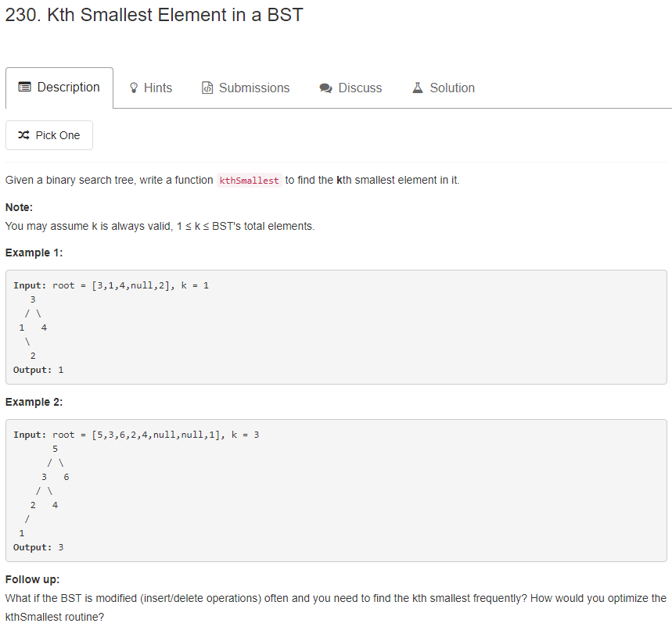The width and height of the screenshot is (672, 634).
Task: Click the highlighted kthSmallest code snippet
Action: point(249,180)
